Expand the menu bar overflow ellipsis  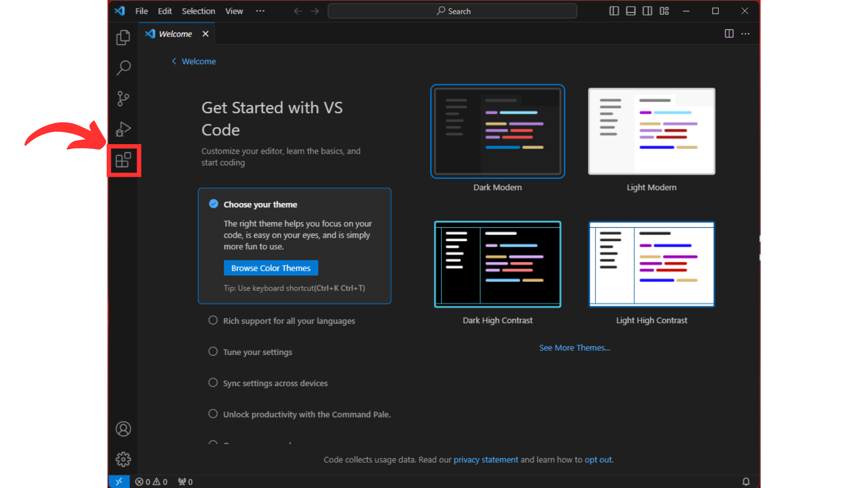[260, 11]
